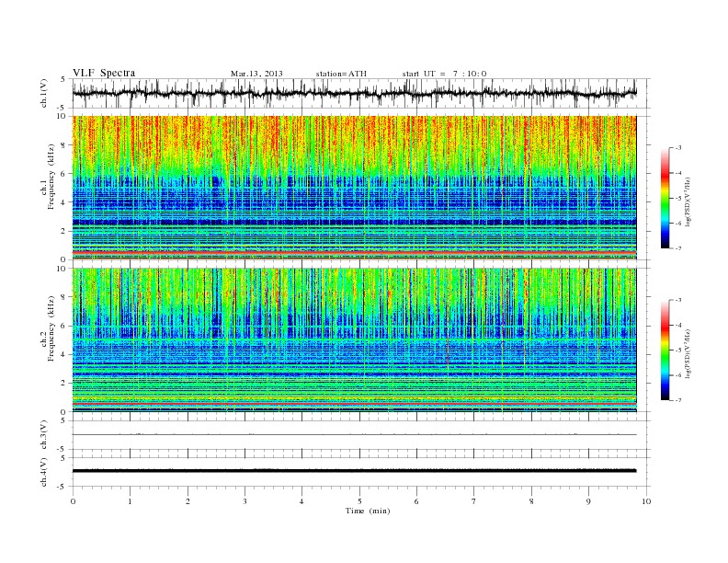Screen dimensions: 728x563
Task: Click the "6" kHz tick of ch.1 spectrogram
Action: [x=64, y=174]
